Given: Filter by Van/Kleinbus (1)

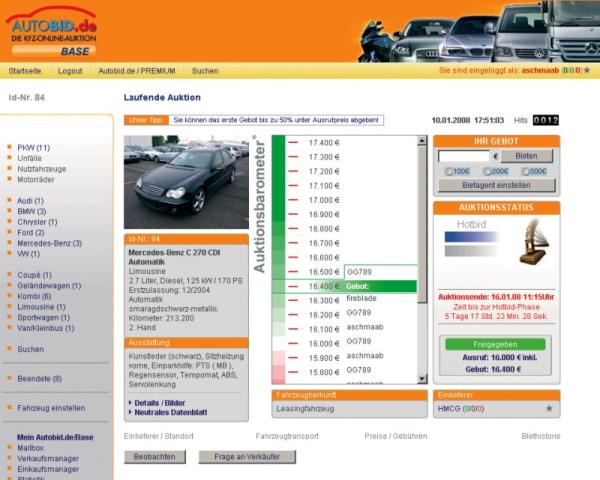Looking at the screenshot, I should coord(46,328).
